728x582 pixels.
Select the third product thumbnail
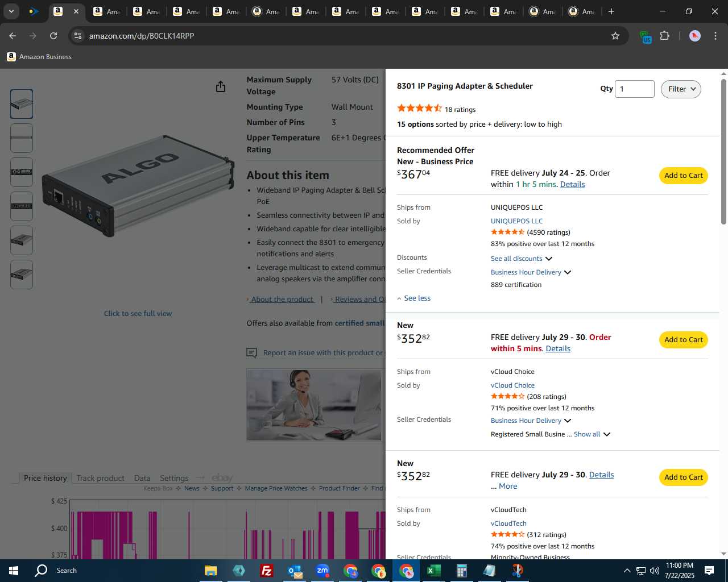click(22, 172)
